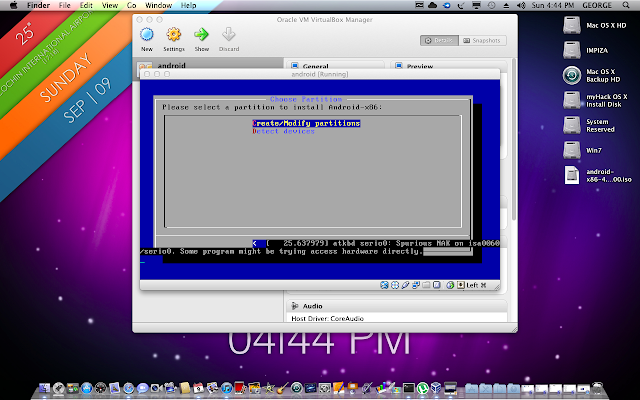Screen dimensions: 640x400
Task: Open the File menu
Action: pos(64,5)
